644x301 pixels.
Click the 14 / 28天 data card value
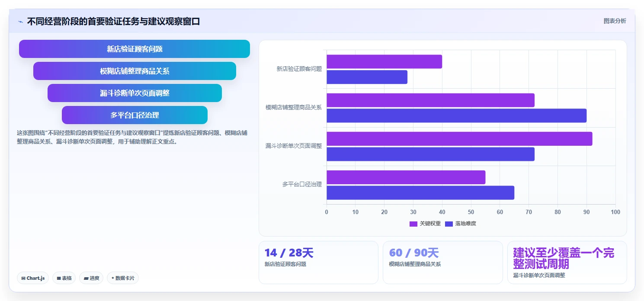[x=289, y=253]
